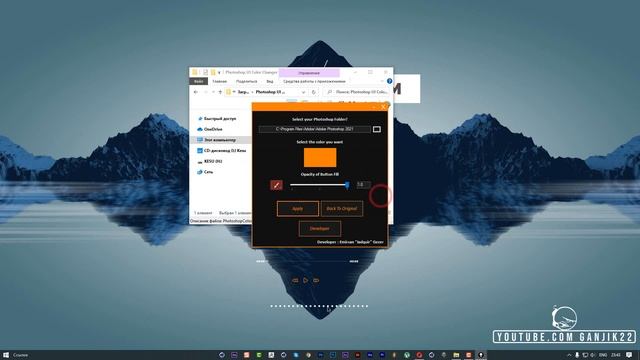Select the pink Управление contextual tab

pyautogui.click(x=309, y=73)
